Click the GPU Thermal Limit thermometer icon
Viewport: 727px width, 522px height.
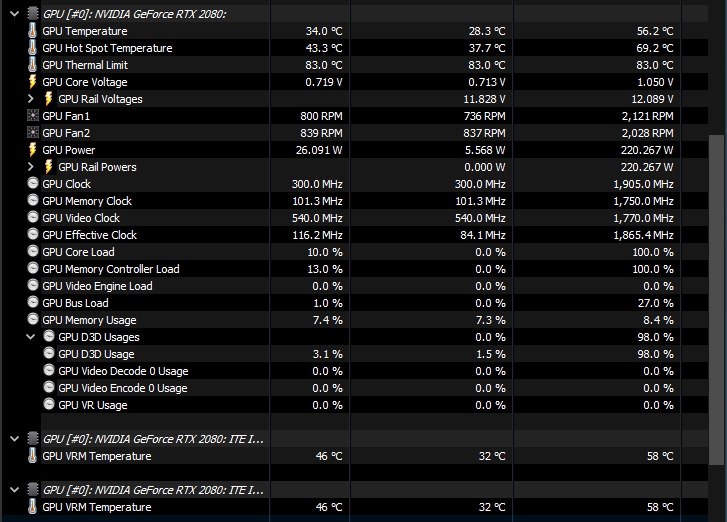click(32, 64)
